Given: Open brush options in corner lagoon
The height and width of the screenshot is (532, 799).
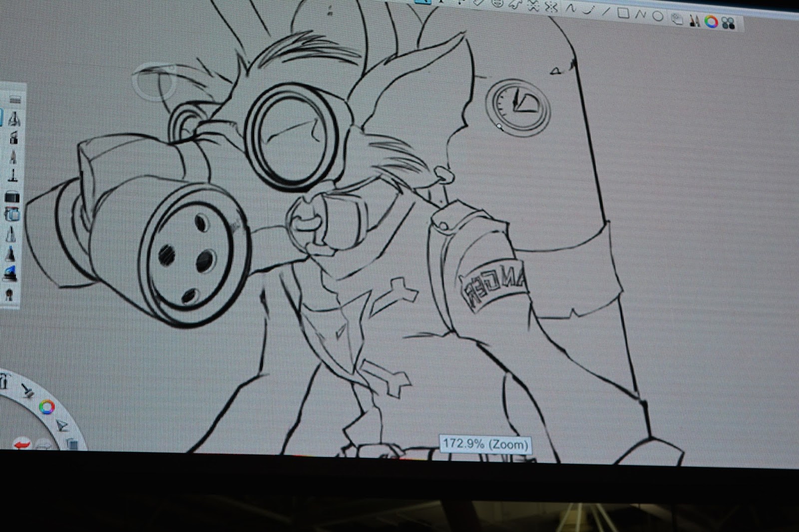Looking at the screenshot, I should [27, 391].
